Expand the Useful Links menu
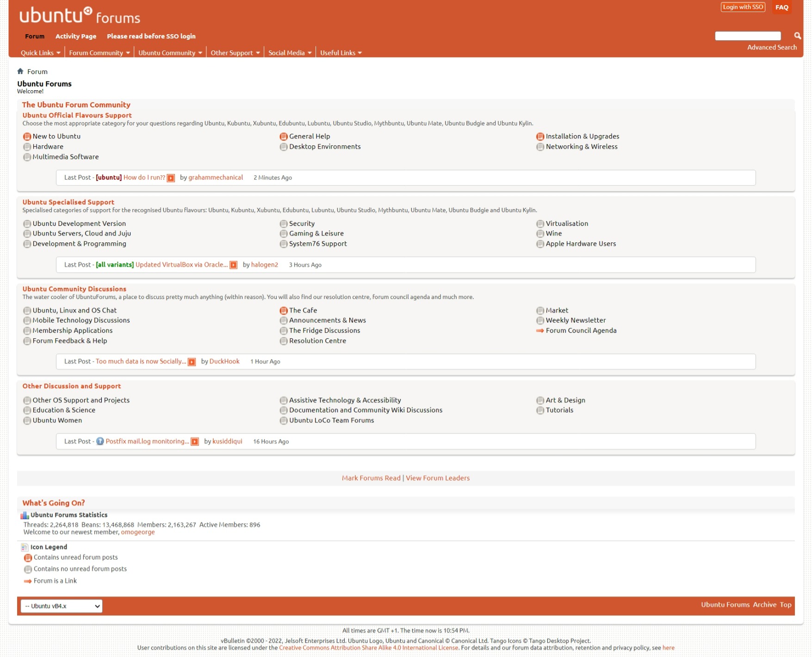This screenshot has width=812, height=657. pyautogui.click(x=341, y=53)
